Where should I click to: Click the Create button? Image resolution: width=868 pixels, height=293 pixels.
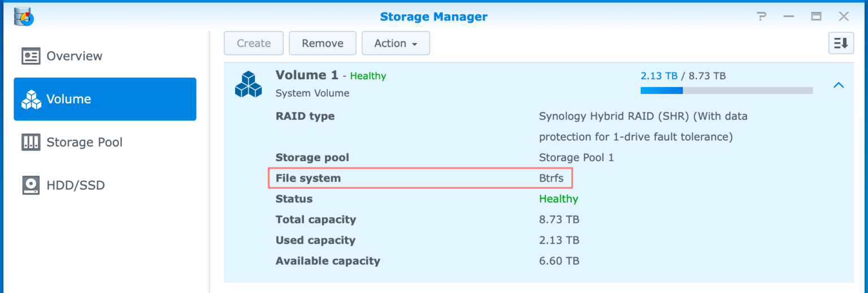pyautogui.click(x=254, y=43)
